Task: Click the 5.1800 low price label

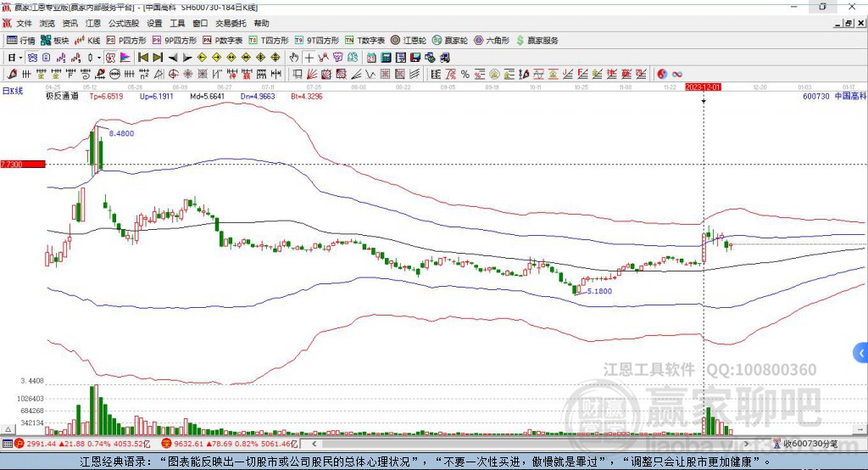Action: click(599, 291)
